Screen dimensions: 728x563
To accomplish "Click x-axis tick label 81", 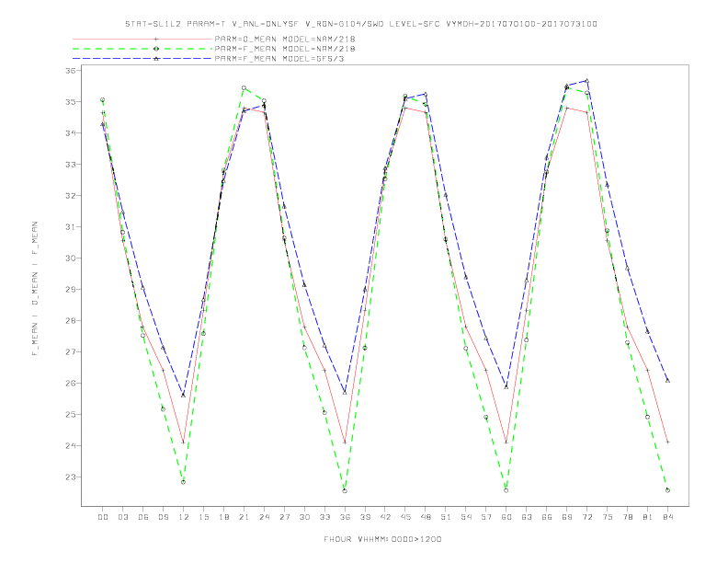I will click(x=648, y=517).
